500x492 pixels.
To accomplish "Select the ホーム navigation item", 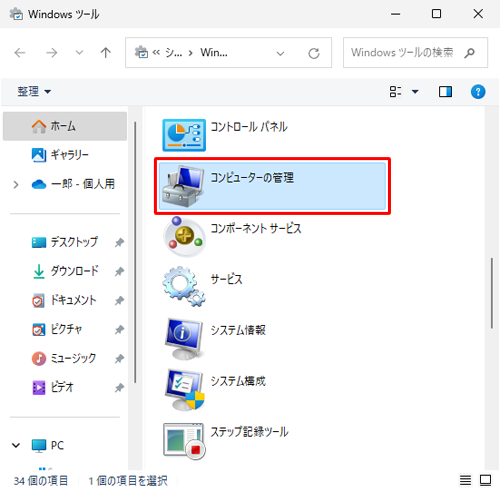I will [x=65, y=126].
